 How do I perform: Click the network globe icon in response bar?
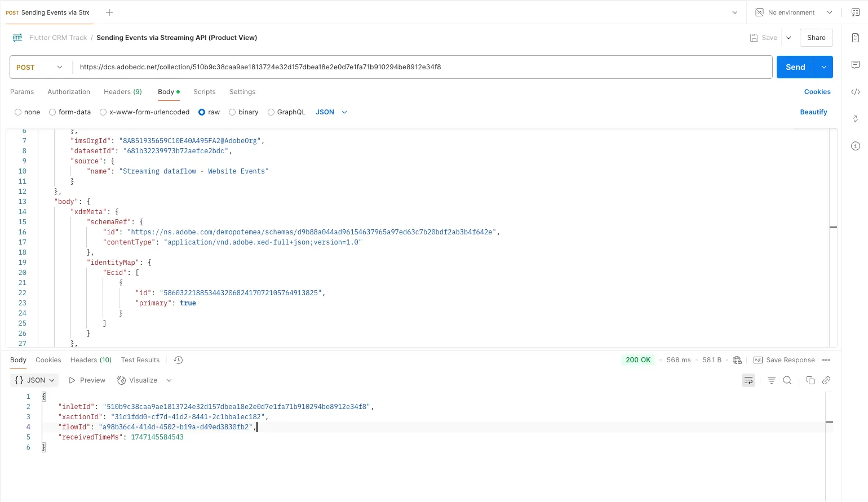point(737,360)
